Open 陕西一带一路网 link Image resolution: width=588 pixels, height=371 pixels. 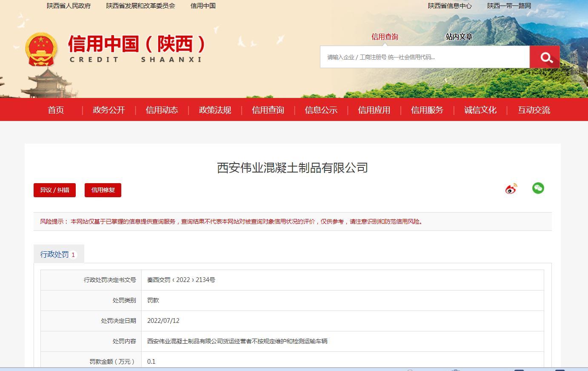(x=509, y=6)
